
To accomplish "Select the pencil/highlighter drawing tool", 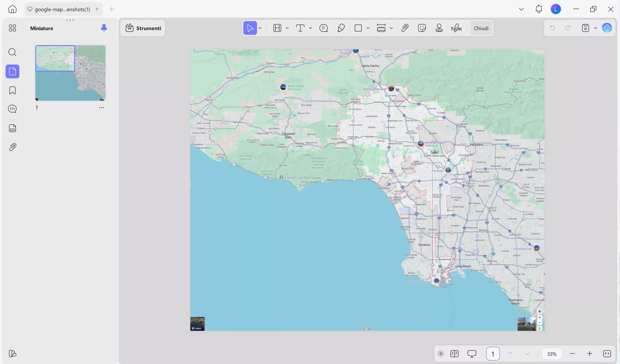I will point(341,28).
